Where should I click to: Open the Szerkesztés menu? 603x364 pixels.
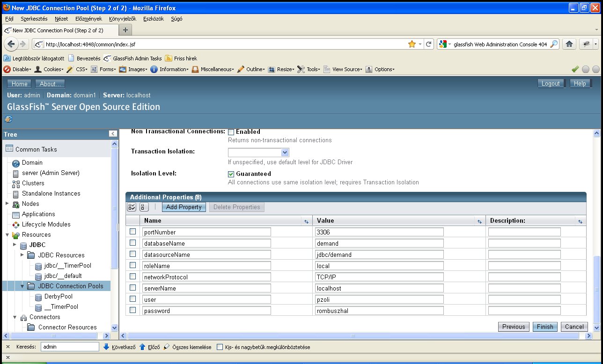pyautogui.click(x=34, y=19)
